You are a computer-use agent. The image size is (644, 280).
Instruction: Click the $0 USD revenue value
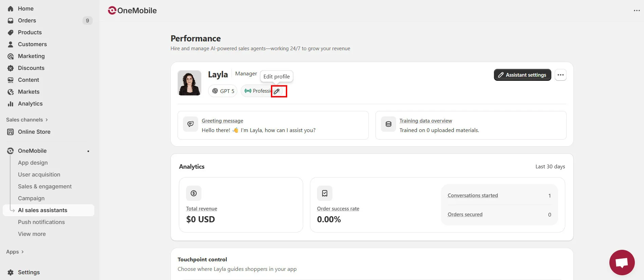201,220
